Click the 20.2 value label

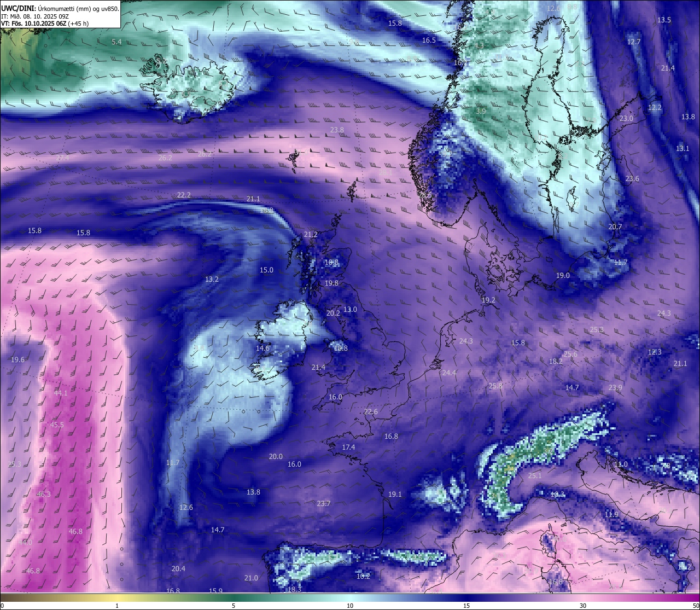click(x=333, y=313)
